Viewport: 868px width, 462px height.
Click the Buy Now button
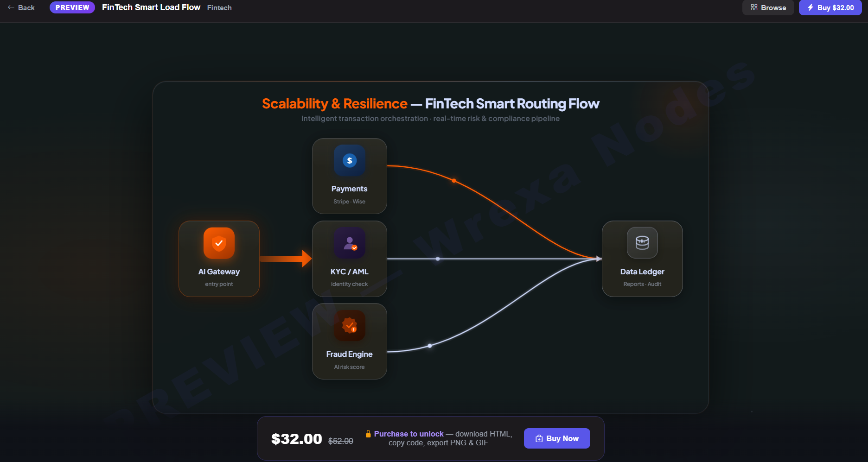pyautogui.click(x=556, y=438)
